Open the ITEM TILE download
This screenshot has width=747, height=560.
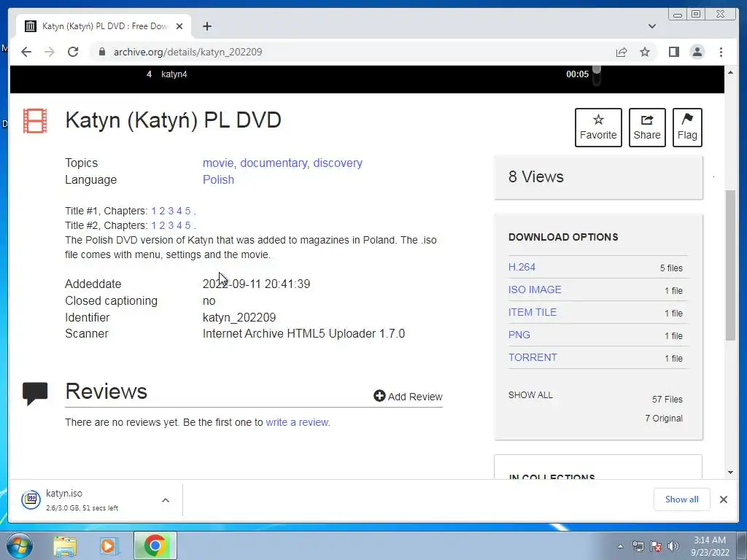pyautogui.click(x=532, y=312)
